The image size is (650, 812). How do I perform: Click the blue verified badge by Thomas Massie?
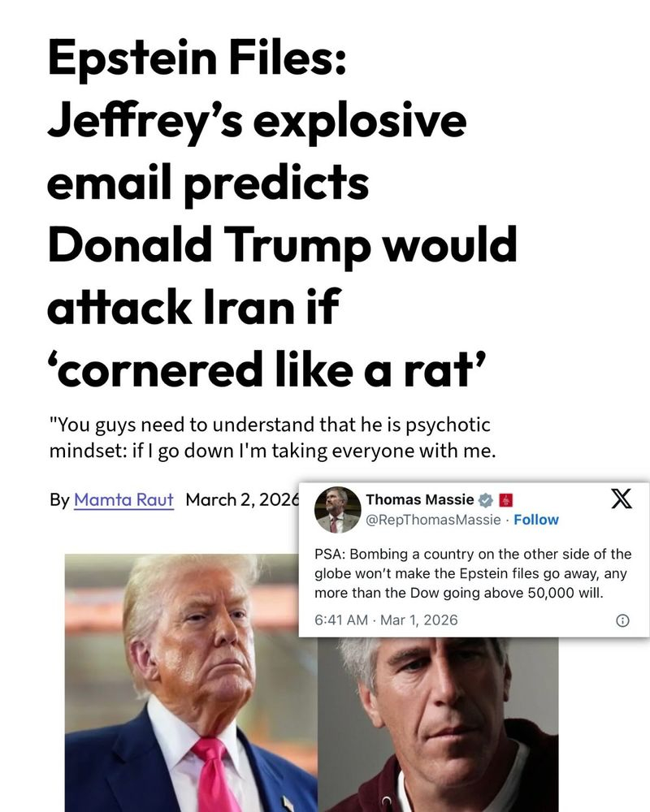point(486,499)
